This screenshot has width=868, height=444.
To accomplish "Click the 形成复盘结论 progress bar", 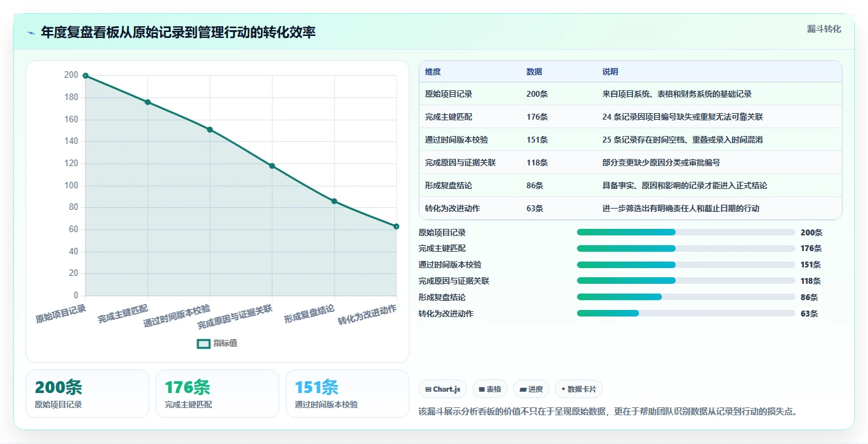I will point(686,297).
